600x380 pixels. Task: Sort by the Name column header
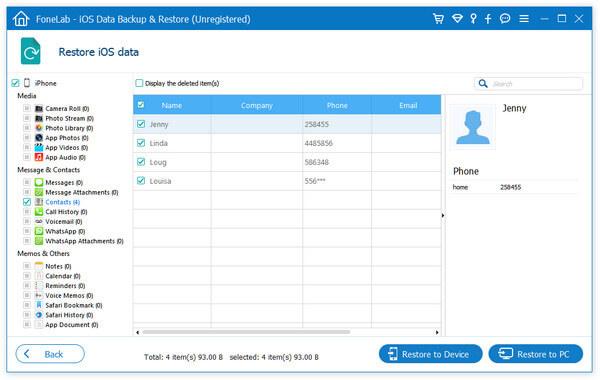pyautogui.click(x=172, y=105)
